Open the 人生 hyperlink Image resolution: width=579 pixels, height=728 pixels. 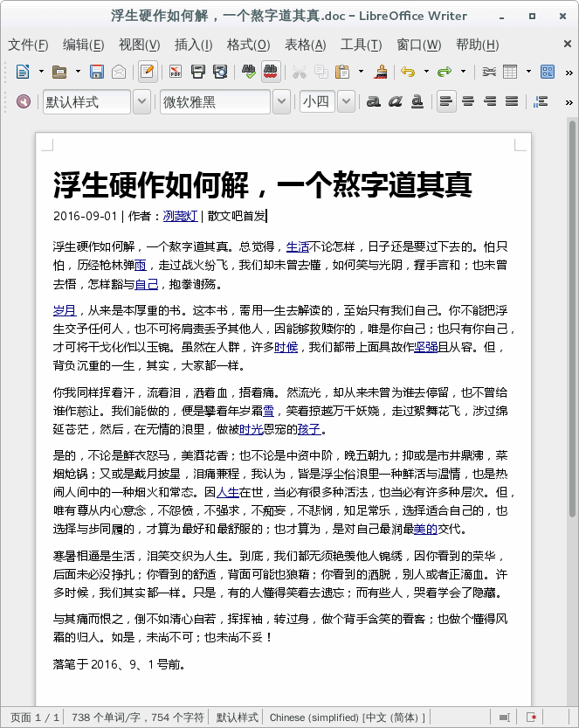[x=228, y=492]
